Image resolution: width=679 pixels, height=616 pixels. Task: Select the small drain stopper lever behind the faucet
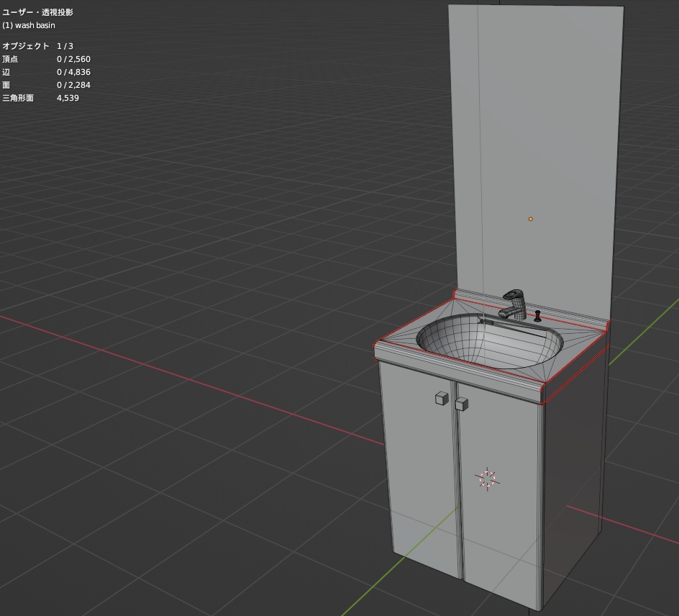click(x=538, y=315)
